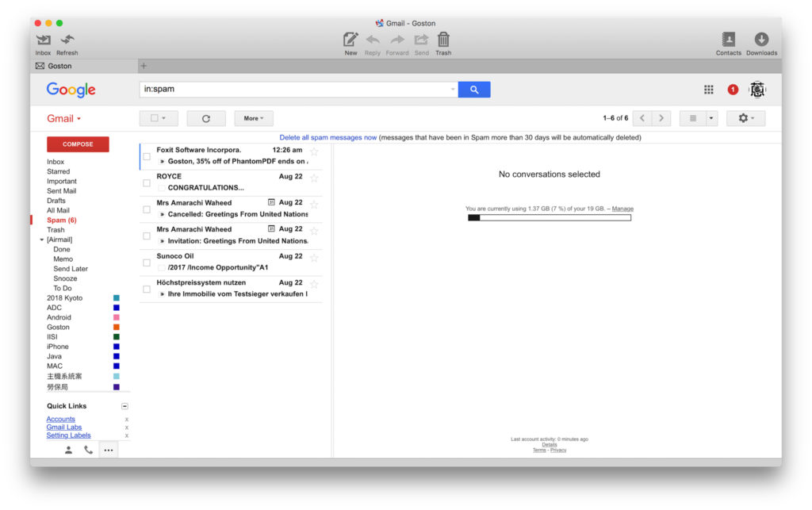Check the Invitation: Greetings message checkbox
812x510 pixels.
(147, 236)
